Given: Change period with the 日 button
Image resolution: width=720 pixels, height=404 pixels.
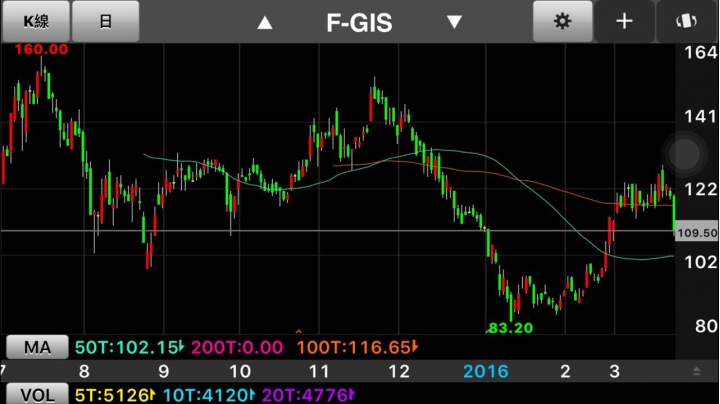Looking at the screenshot, I should (x=106, y=21).
